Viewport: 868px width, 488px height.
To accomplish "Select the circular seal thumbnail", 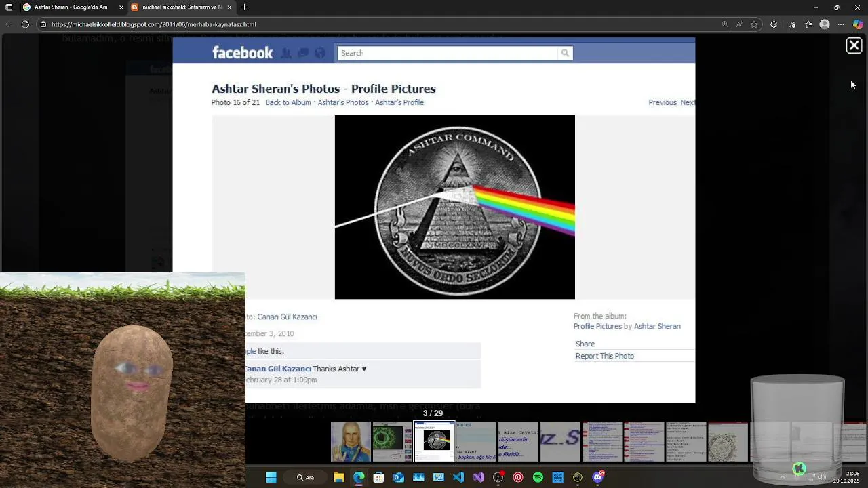I will (x=728, y=441).
